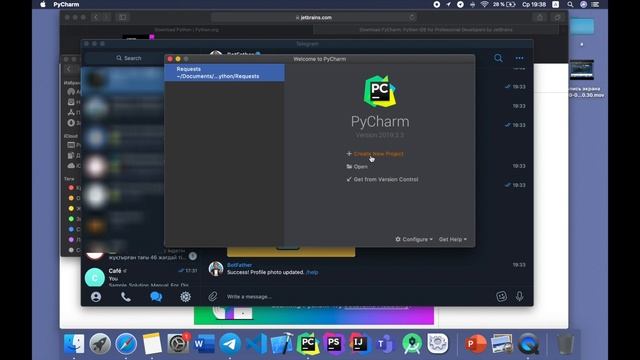This screenshot has height=360, width=640.
Task: Click the Telegram attach paperclip icon
Action: [x=213, y=297]
